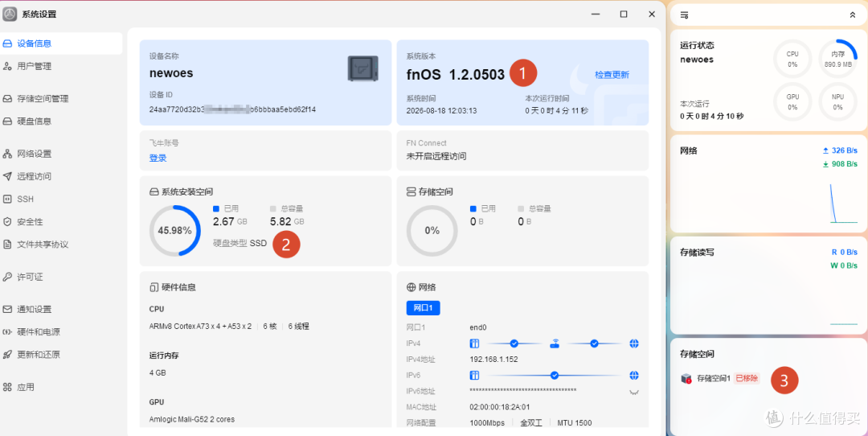Click download speed 908 B/s

point(840,163)
